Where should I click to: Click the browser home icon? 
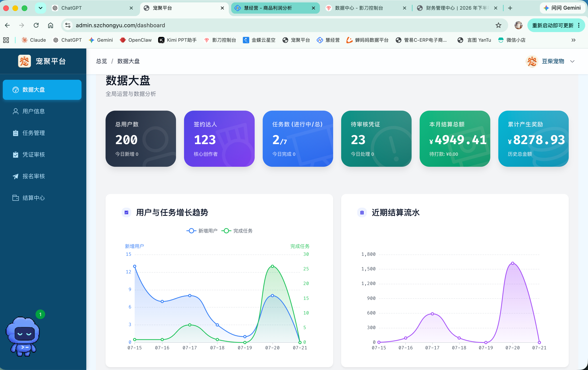(x=51, y=25)
